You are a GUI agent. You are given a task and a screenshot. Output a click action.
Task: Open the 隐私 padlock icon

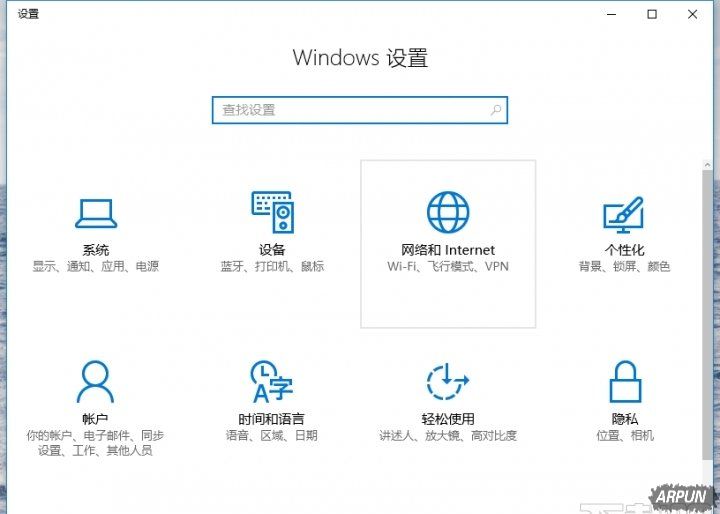pos(625,381)
